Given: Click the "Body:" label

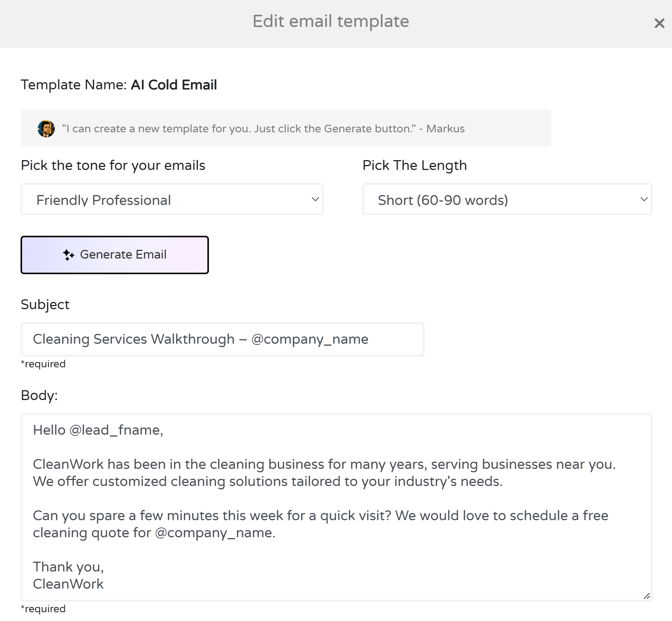Looking at the screenshot, I should click(x=39, y=395).
